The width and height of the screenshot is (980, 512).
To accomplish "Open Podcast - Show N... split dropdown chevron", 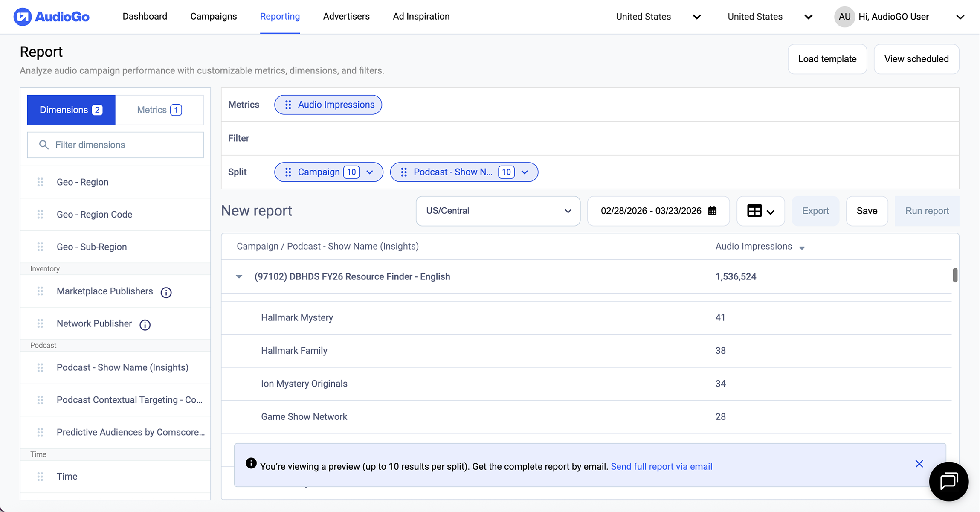I will (525, 172).
